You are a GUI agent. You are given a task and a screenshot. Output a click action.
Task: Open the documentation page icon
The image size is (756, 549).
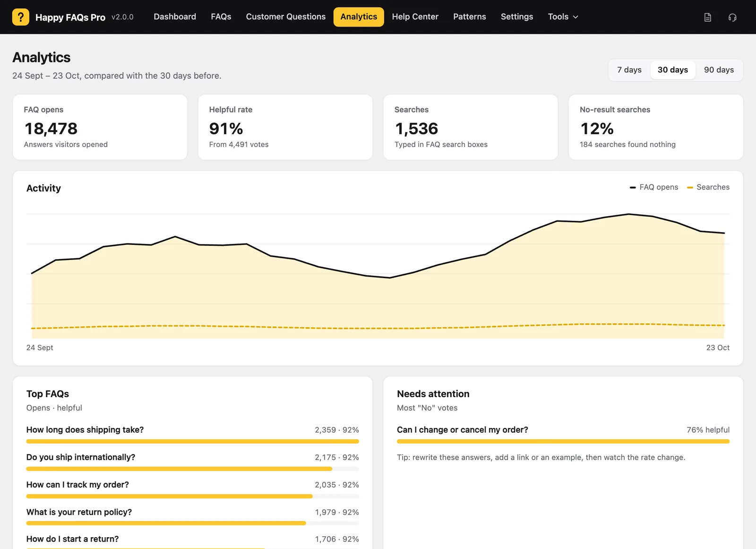(x=707, y=17)
